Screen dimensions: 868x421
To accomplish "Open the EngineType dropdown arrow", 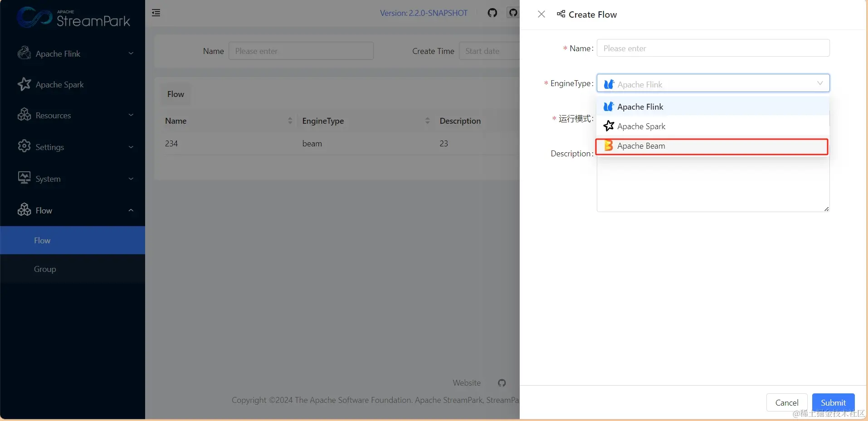I will (x=820, y=83).
